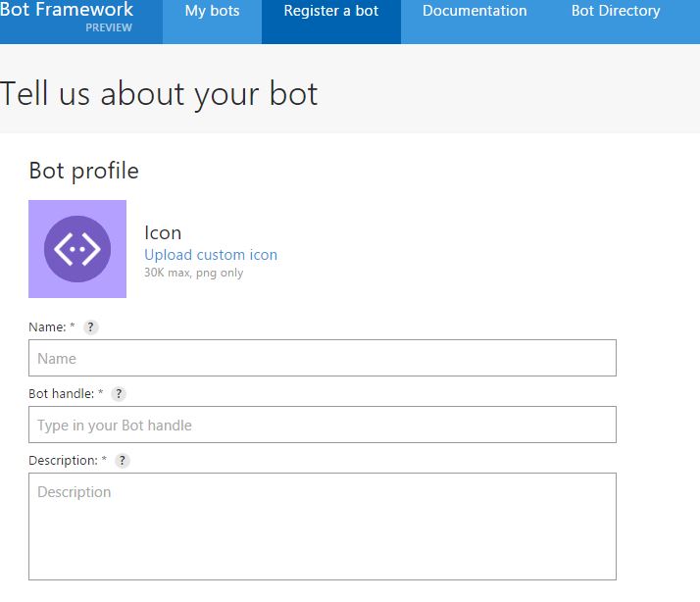The height and width of the screenshot is (602, 700).
Task: Click the 'Description: *' field label
Action: (68, 461)
